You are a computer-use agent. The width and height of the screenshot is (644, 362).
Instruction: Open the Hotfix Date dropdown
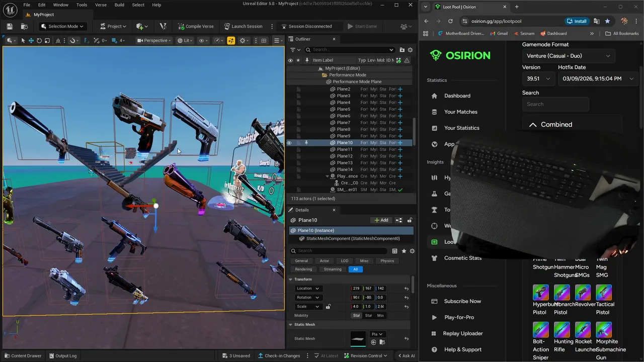click(x=597, y=78)
